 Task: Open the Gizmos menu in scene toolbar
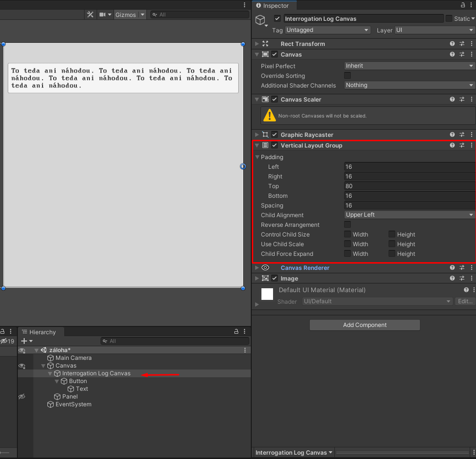click(x=126, y=15)
